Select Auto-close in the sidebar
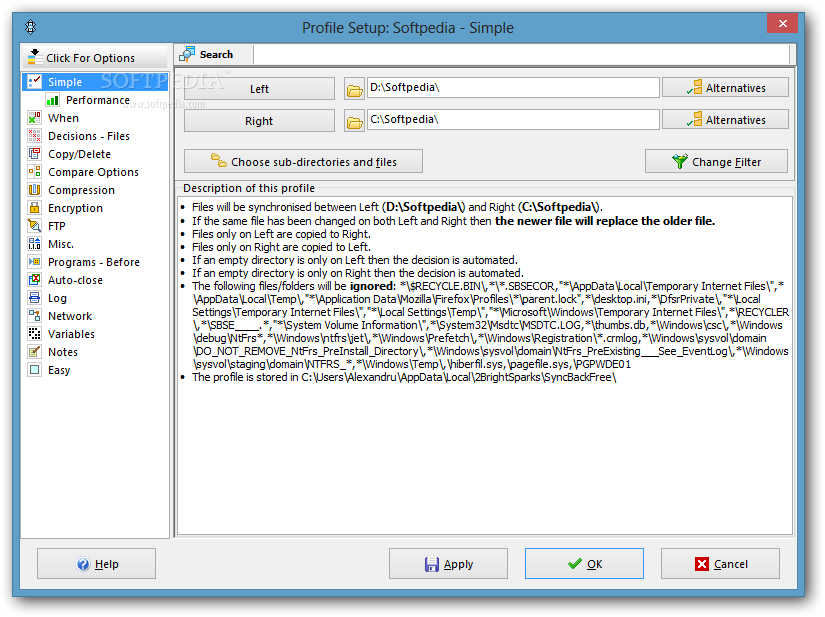Image resolution: width=825 pixels, height=617 pixels. click(x=75, y=280)
